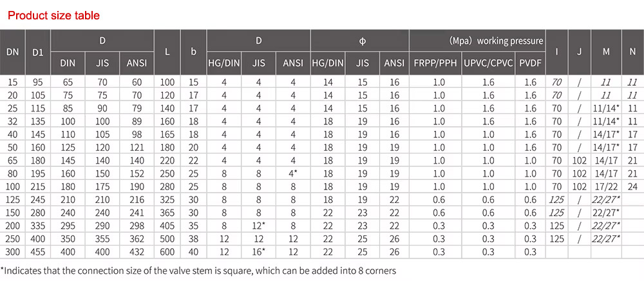Screen dimensions: 644x281
Task: Click the 17/22 value in the M column
Action: 606,187
